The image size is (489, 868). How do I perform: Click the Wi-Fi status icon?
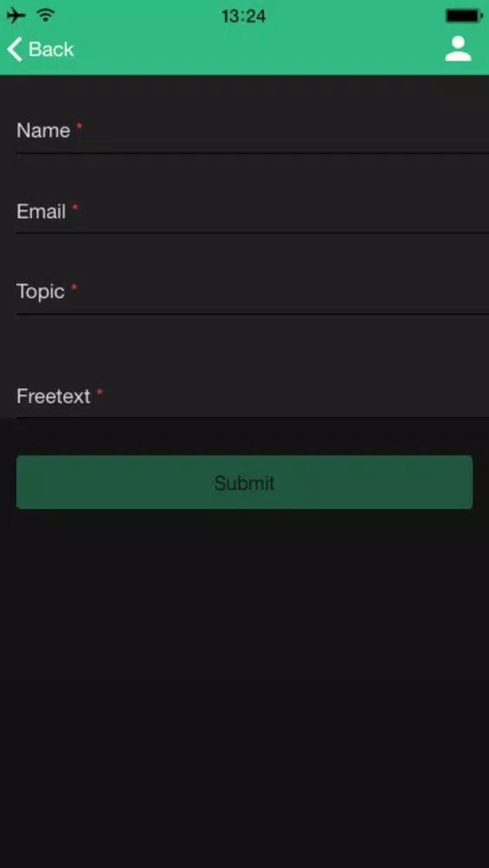click(45, 16)
